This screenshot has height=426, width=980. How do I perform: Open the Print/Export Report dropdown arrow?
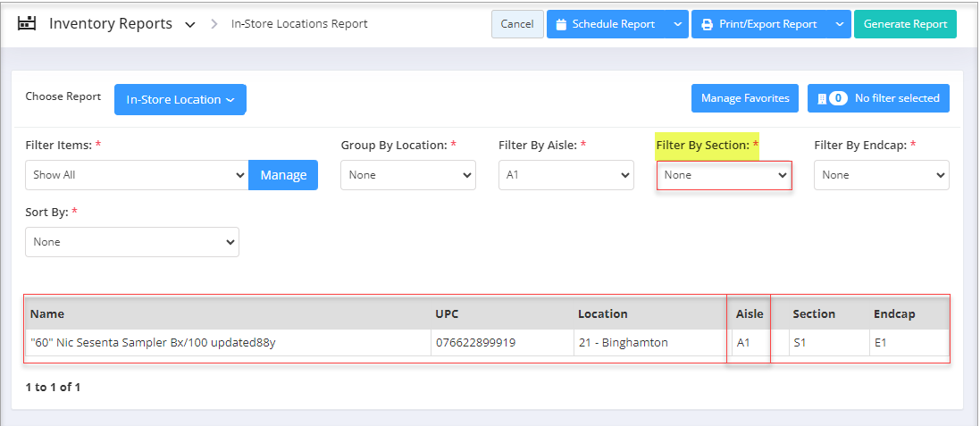(x=840, y=24)
